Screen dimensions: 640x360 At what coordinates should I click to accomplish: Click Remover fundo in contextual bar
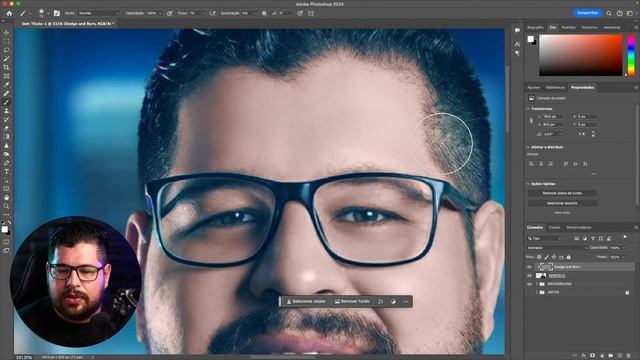coord(352,302)
